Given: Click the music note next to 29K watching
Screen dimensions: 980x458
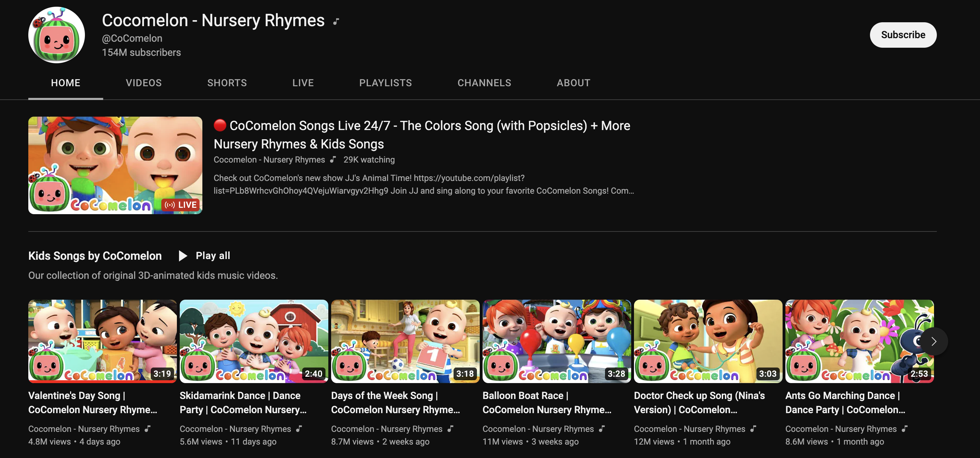Looking at the screenshot, I should (x=333, y=160).
